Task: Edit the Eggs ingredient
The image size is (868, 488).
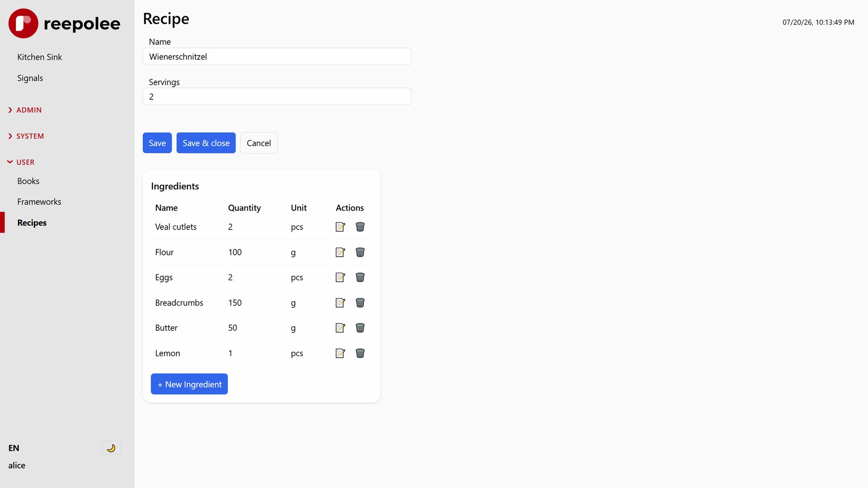Action: click(x=340, y=277)
